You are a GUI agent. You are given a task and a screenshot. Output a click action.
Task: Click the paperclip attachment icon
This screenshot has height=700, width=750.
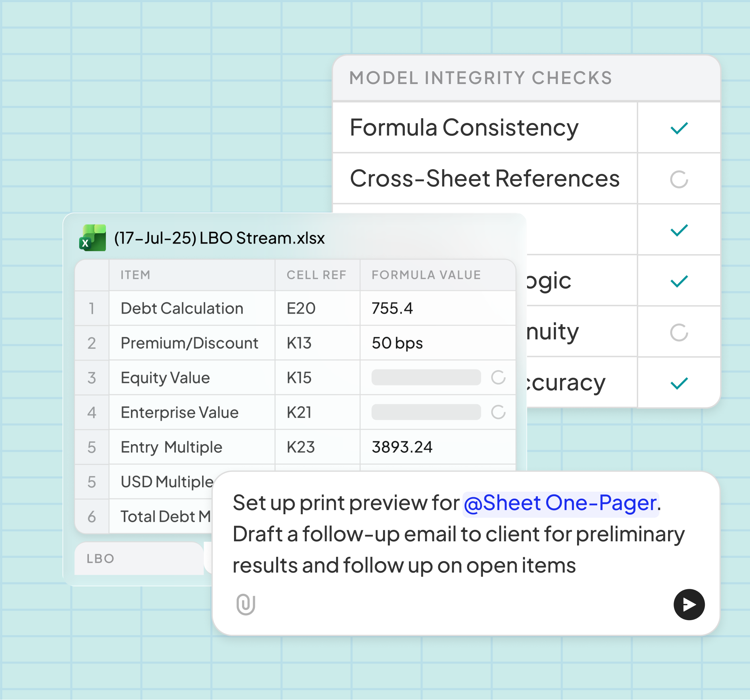coord(245,604)
